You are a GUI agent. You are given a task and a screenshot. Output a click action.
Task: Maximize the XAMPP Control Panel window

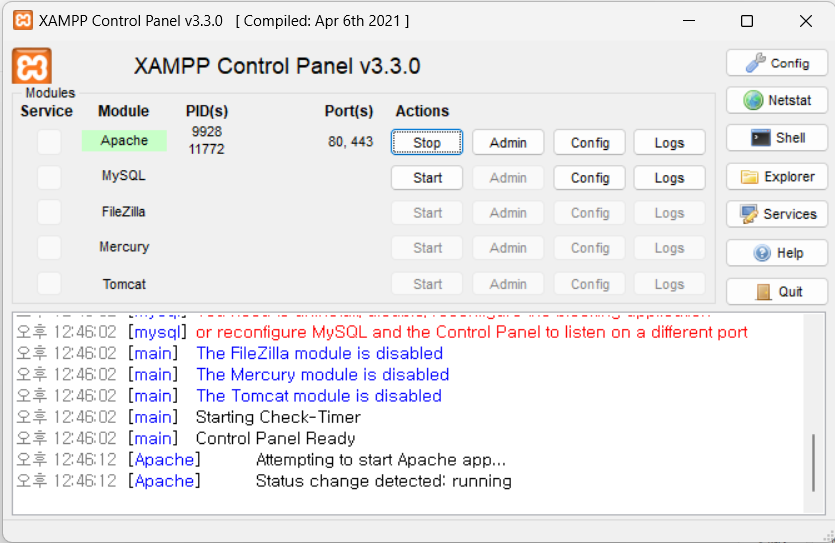(x=747, y=21)
